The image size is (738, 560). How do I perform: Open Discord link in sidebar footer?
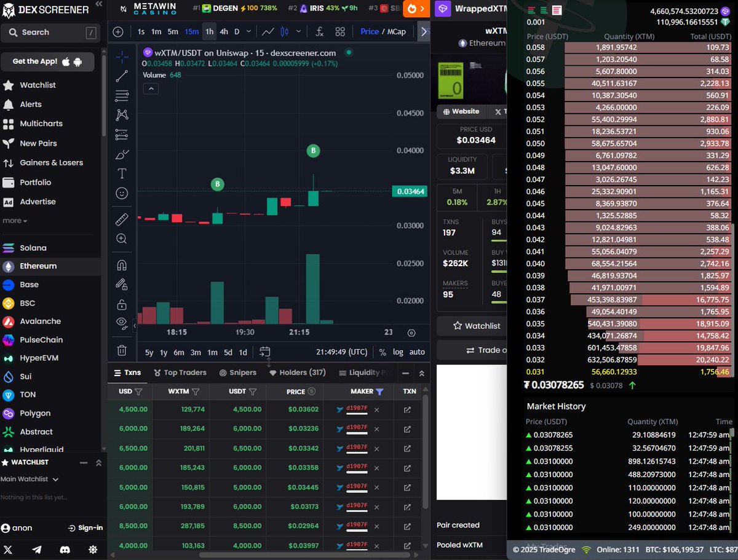[x=65, y=550]
